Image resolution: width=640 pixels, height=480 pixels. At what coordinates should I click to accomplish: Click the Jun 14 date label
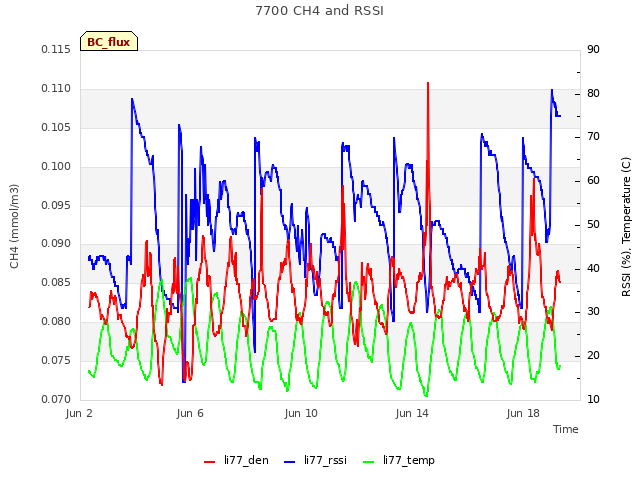click(412, 413)
